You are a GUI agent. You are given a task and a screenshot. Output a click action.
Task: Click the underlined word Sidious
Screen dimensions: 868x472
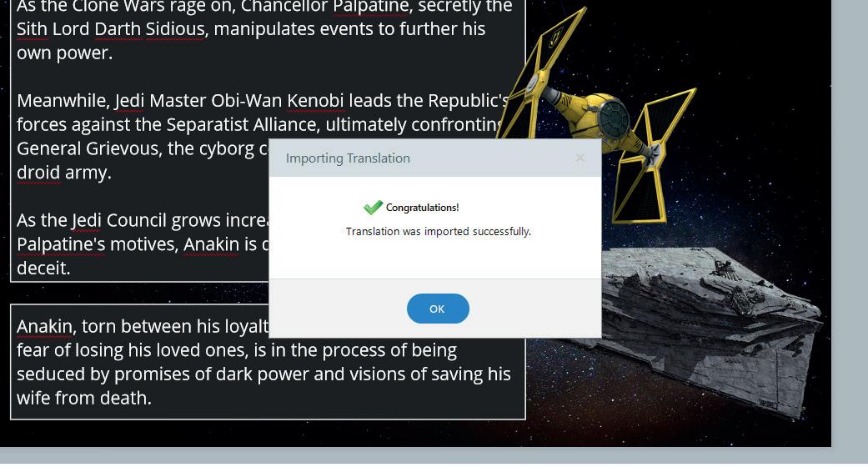tap(175, 29)
